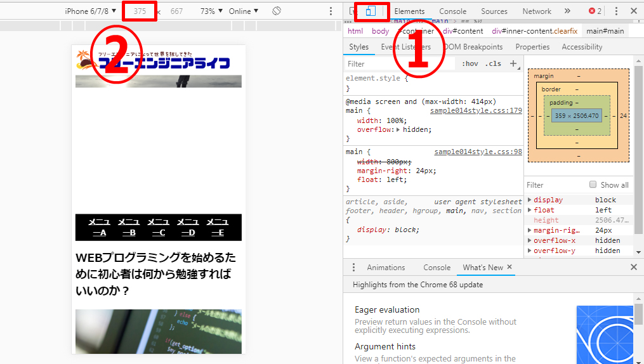
Task: Toggle the .cls class editor
Action: 493,64
